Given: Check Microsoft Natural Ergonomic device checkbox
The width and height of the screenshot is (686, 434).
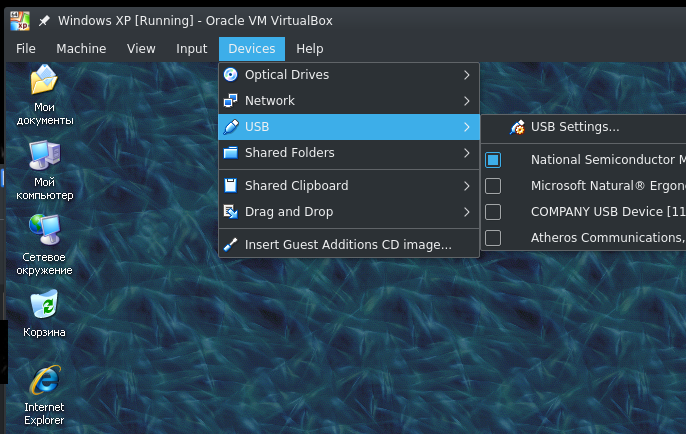Looking at the screenshot, I should [493, 186].
